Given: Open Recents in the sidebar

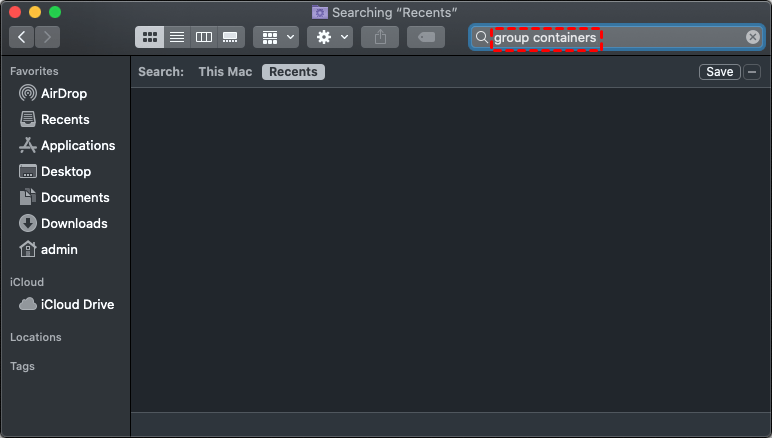Looking at the screenshot, I should click(x=65, y=119).
